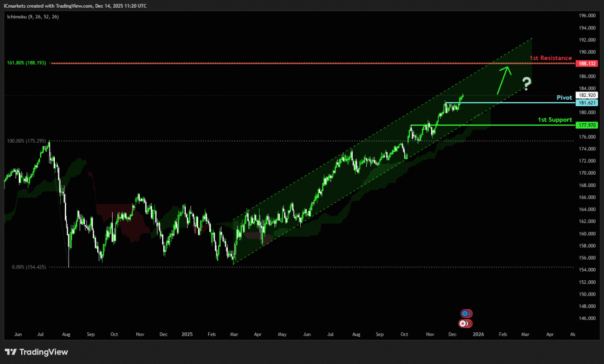Click the 182.920 current price marker
Image resolution: width=604 pixels, height=364 pixels.
click(x=586, y=95)
